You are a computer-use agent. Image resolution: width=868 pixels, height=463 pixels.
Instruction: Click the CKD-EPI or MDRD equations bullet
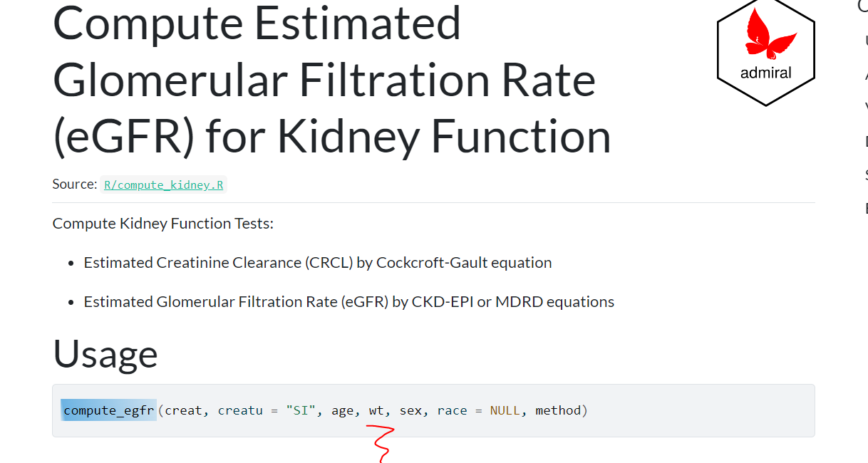[x=349, y=301]
